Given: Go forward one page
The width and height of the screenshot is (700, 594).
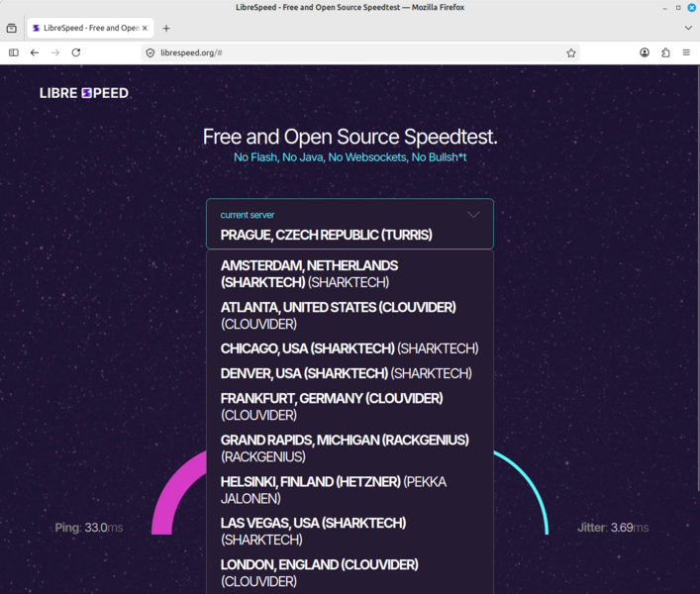Looking at the screenshot, I should coord(55,52).
